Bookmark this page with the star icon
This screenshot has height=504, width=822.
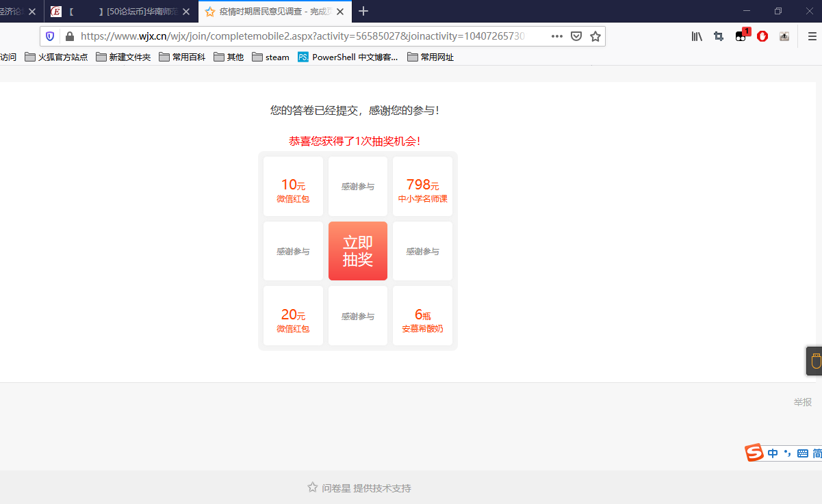(595, 36)
